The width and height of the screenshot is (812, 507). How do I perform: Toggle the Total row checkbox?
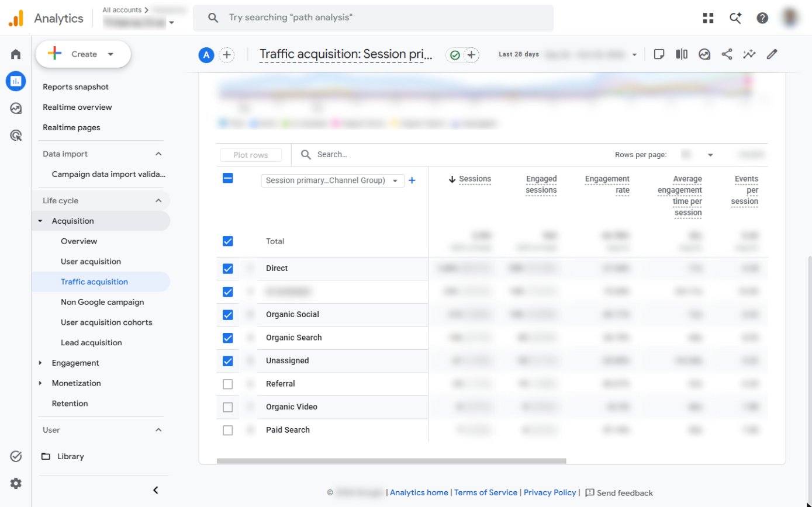[x=228, y=241]
